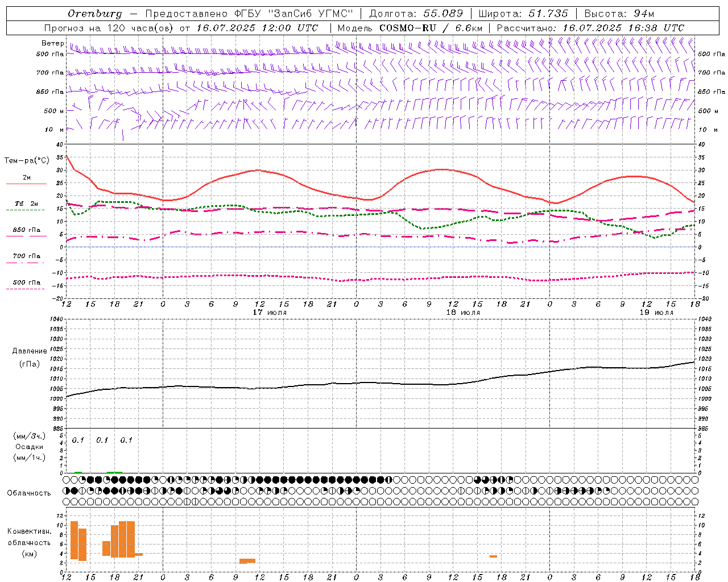The width and height of the screenshot is (728, 582).
Task: Select the Высота: 94м field
Action: pos(619,14)
